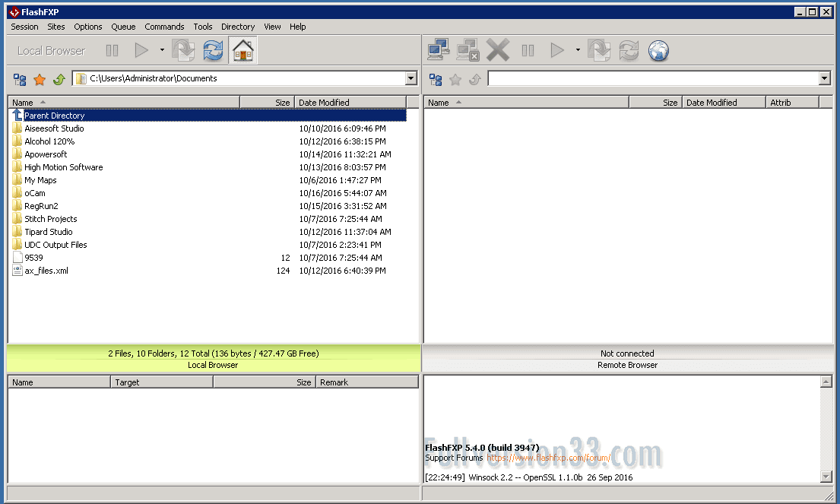The image size is (840, 504).
Task: Sort local list by Date Modified
Action: coord(350,103)
